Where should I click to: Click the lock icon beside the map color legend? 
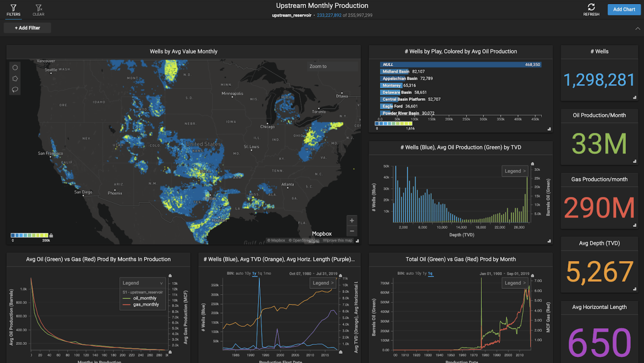click(51, 235)
